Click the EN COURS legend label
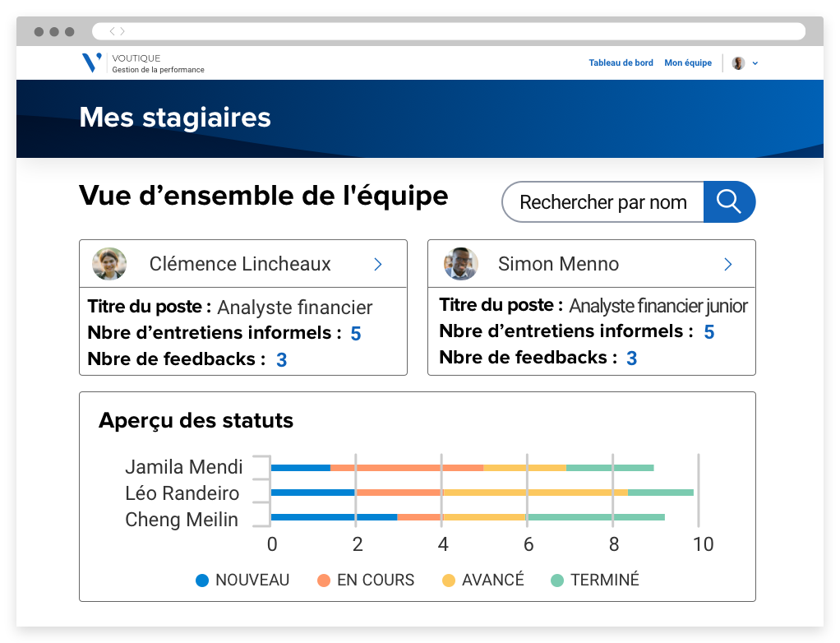This screenshot has height=643, width=840. pyautogui.click(x=376, y=581)
